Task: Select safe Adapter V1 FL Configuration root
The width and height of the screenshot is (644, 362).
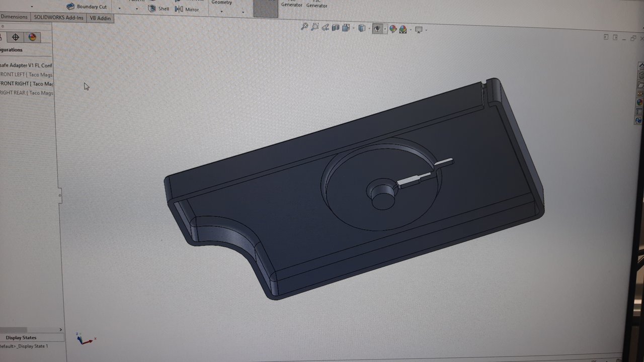Action: (x=26, y=65)
